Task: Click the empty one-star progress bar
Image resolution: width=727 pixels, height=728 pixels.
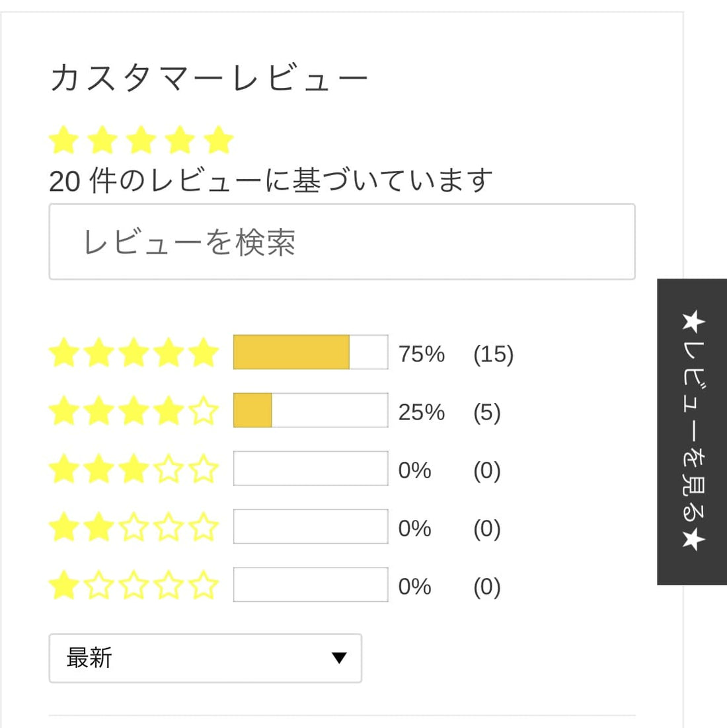Action: click(311, 585)
